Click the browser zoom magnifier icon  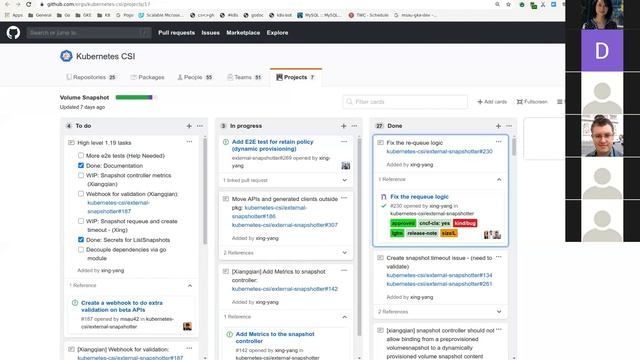tap(497, 4)
